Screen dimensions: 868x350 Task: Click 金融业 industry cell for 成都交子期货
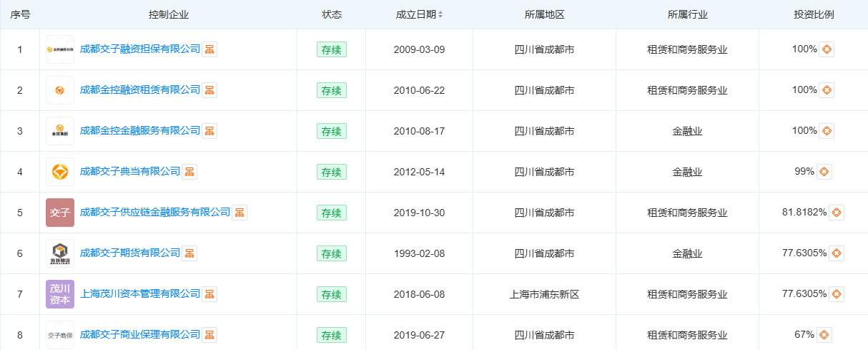pos(687,253)
